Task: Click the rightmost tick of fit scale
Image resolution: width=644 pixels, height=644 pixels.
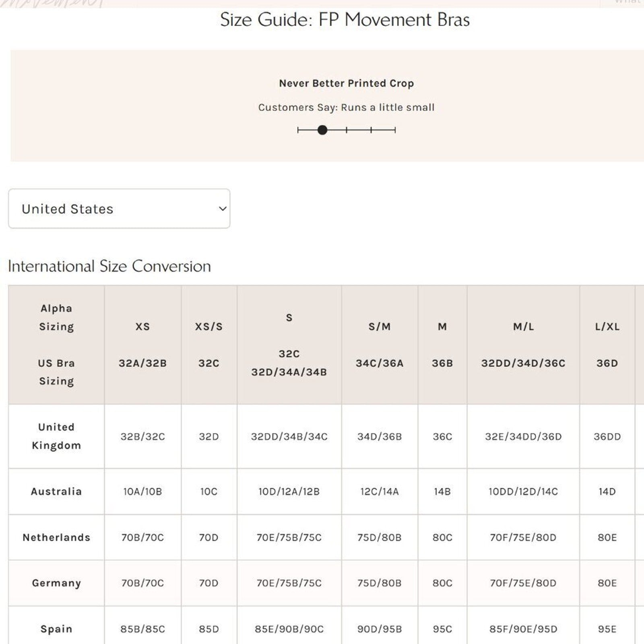Action: (x=395, y=130)
